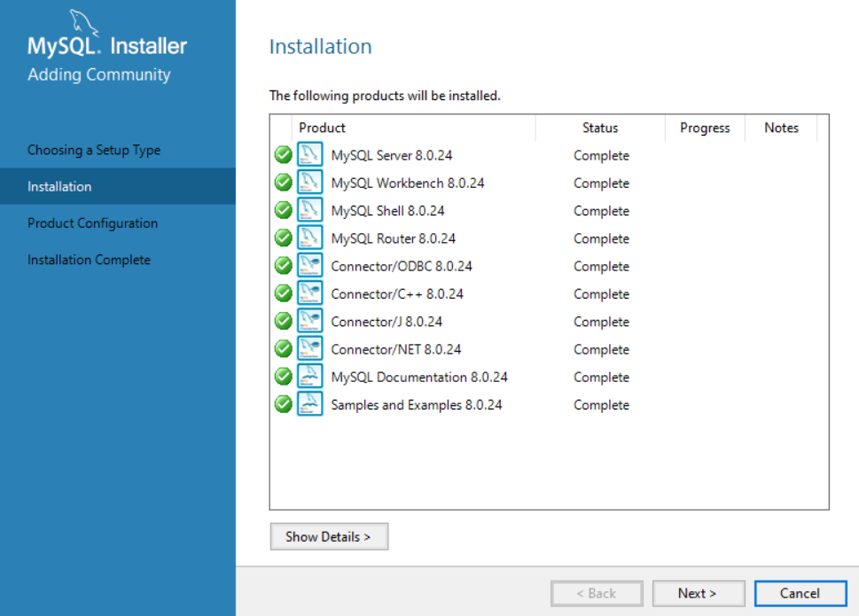This screenshot has width=859, height=616.
Task: Click the Connector/C++ product icon
Action: click(x=309, y=293)
